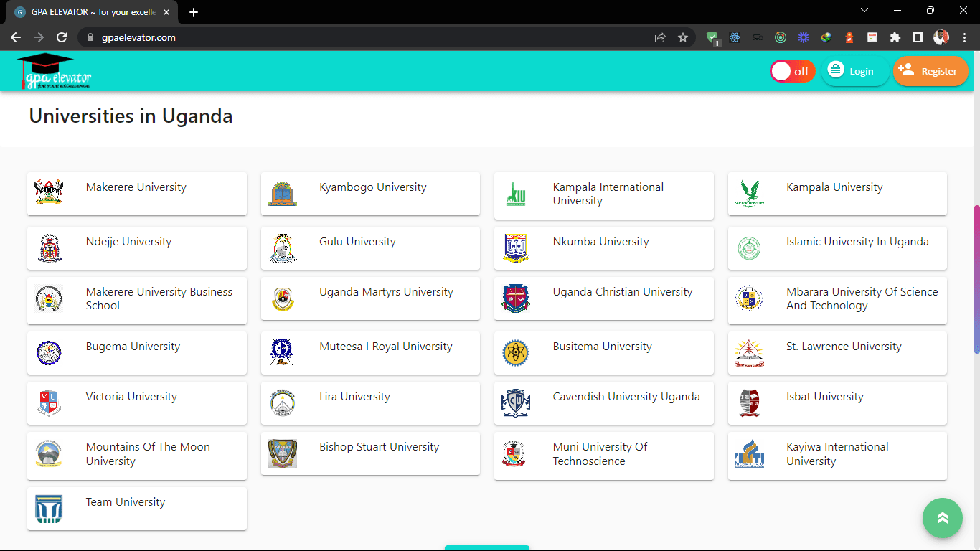Share this page icon in address bar
This screenshot has width=980, height=551.
tap(660, 37)
